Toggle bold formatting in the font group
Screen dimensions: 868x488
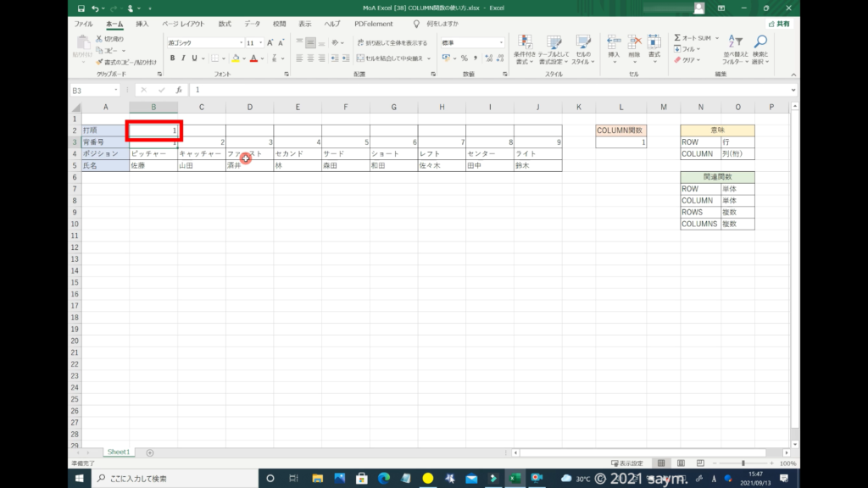[172, 58]
